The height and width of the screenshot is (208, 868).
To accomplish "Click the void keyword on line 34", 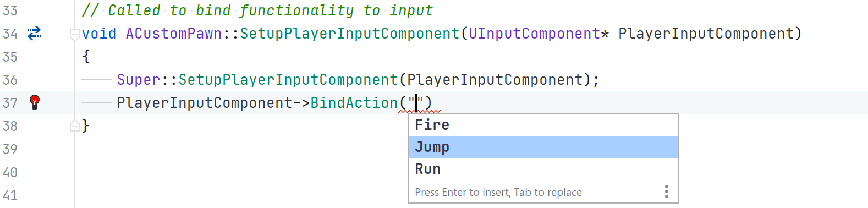I will tap(99, 34).
